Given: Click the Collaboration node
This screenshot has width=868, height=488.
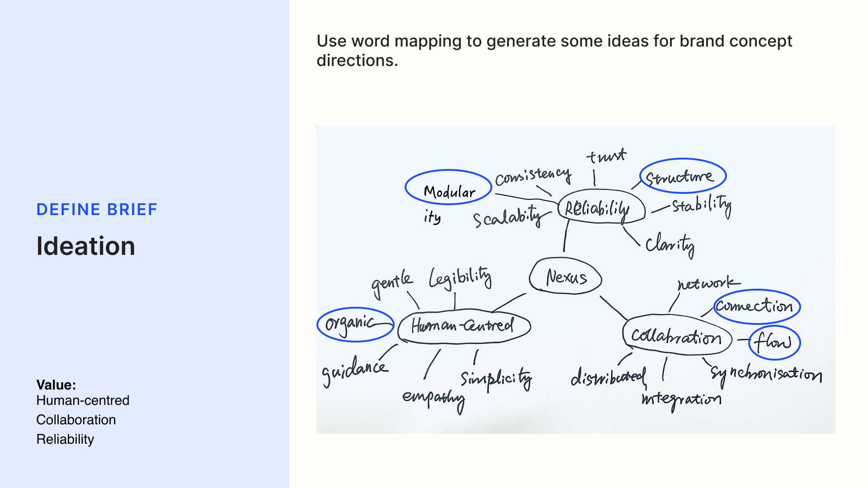Looking at the screenshot, I should 677,335.
